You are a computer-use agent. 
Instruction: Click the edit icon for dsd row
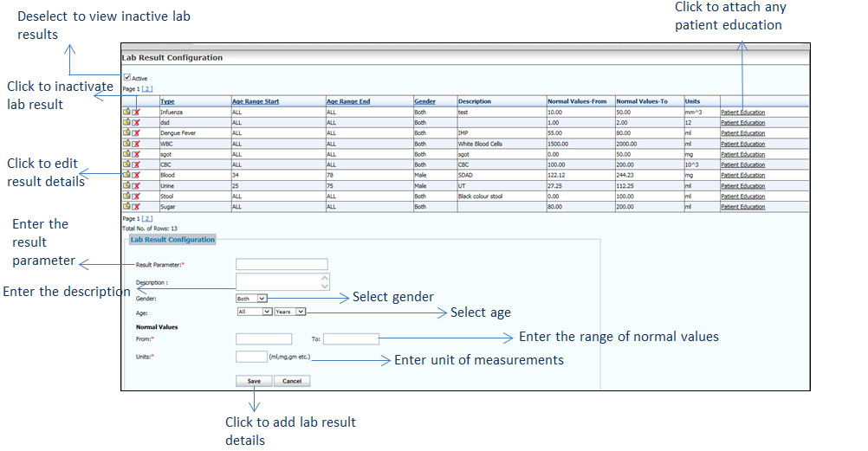(126, 122)
